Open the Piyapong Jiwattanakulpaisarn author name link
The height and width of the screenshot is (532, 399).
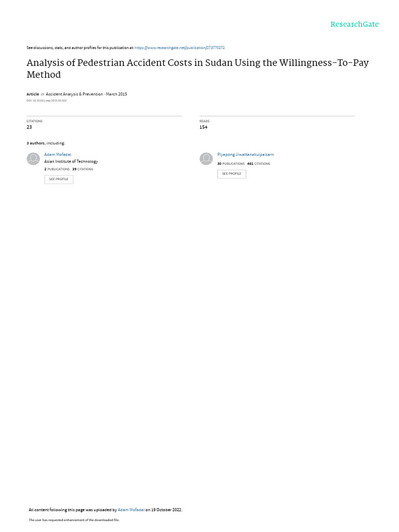click(245, 154)
